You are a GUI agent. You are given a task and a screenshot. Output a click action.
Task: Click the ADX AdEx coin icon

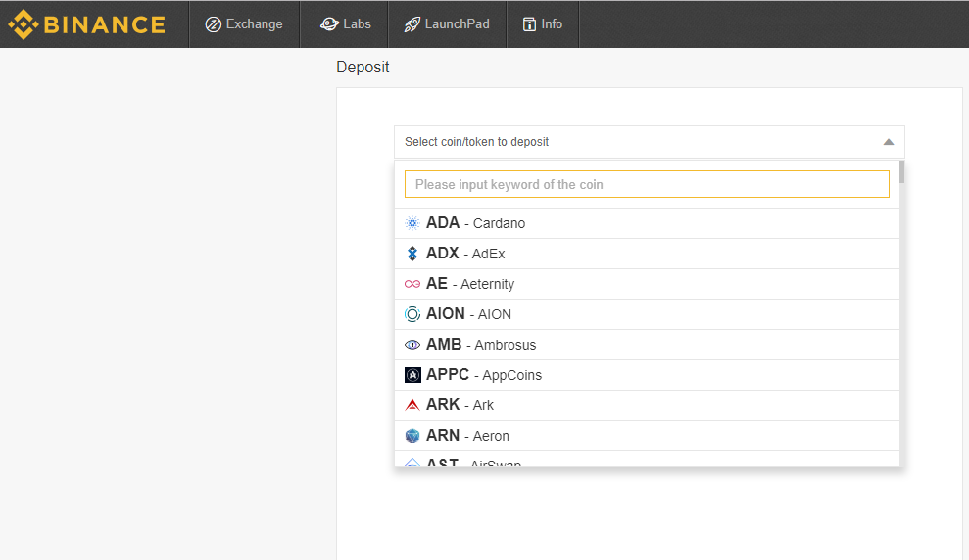pyautogui.click(x=412, y=254)
